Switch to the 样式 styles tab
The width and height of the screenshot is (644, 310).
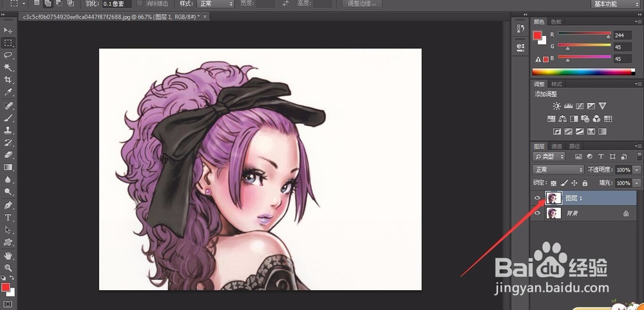(x=556, y=84)
